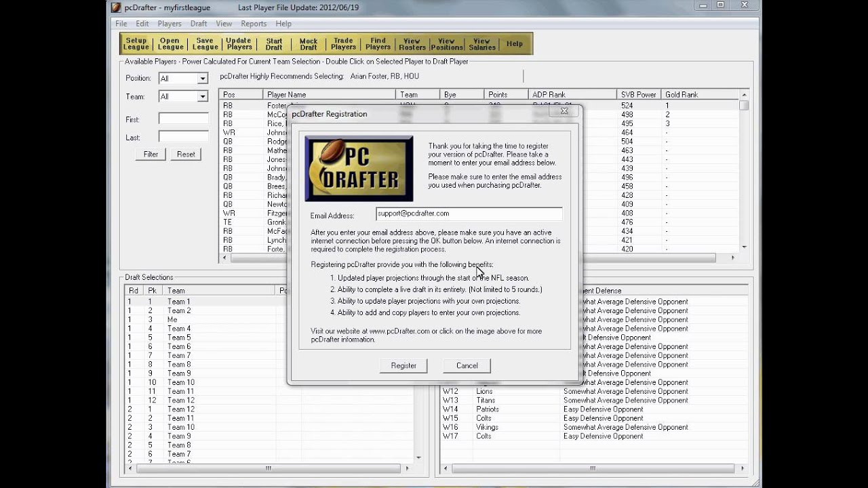The image size is (868, 488).
Task: Click the Gold Rank column header
Action: pyautogui.click(x=700, y=95)
